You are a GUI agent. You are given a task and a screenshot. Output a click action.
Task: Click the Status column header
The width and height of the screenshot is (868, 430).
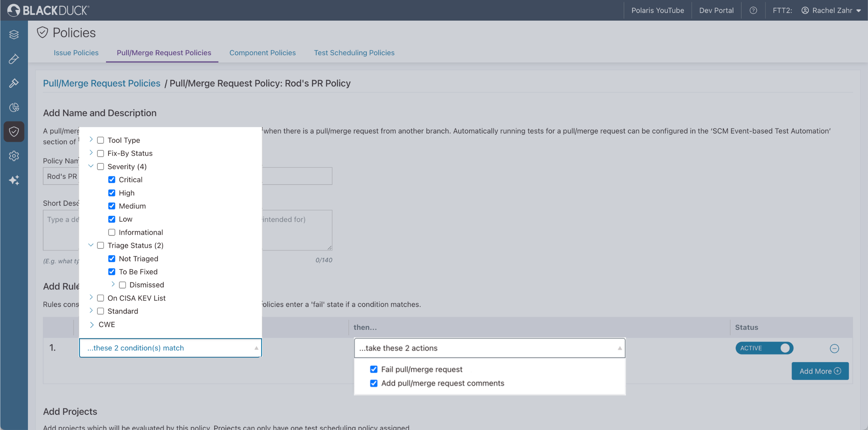[746, 327]
